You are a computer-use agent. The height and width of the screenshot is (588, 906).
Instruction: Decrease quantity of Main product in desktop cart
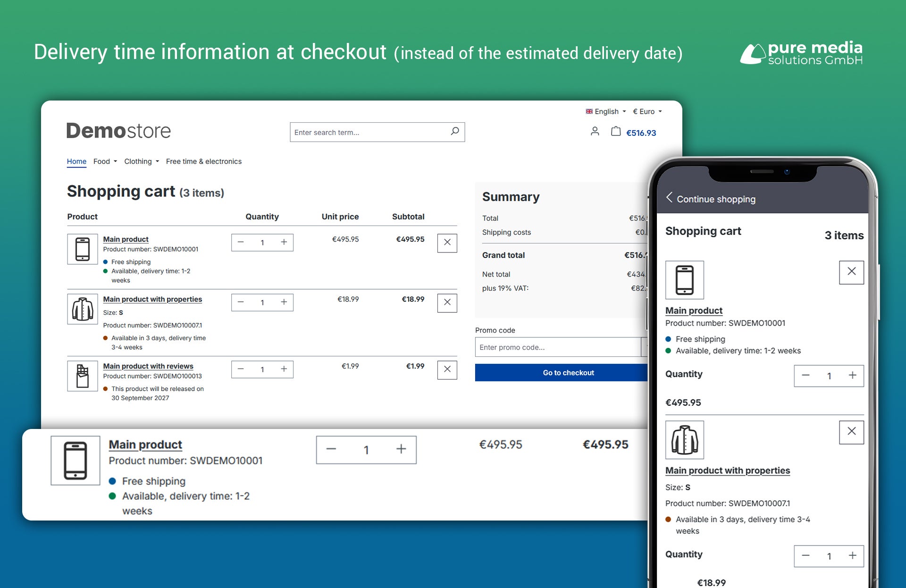(241, 242)
